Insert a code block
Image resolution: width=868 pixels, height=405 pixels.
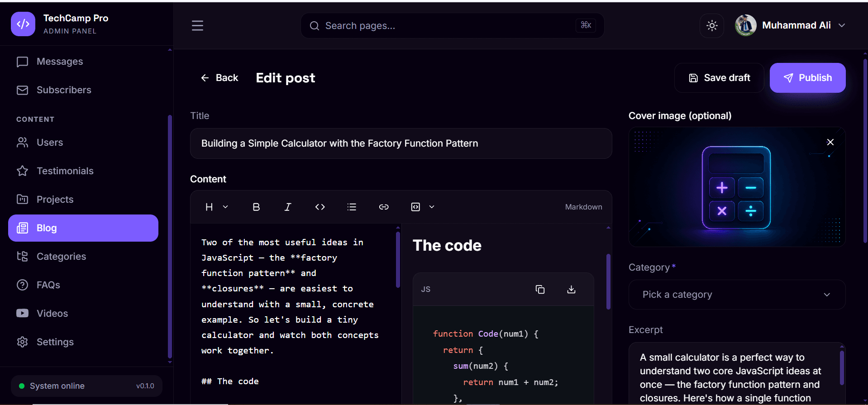pos(415,207)
